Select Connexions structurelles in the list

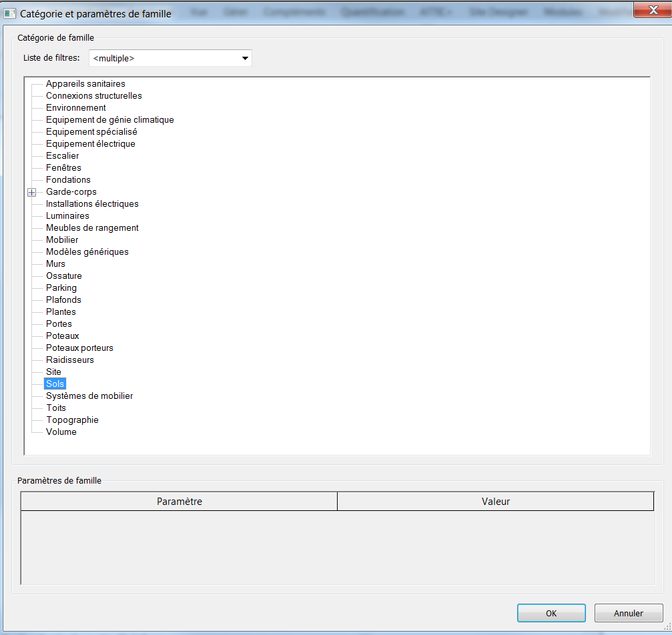93,96
